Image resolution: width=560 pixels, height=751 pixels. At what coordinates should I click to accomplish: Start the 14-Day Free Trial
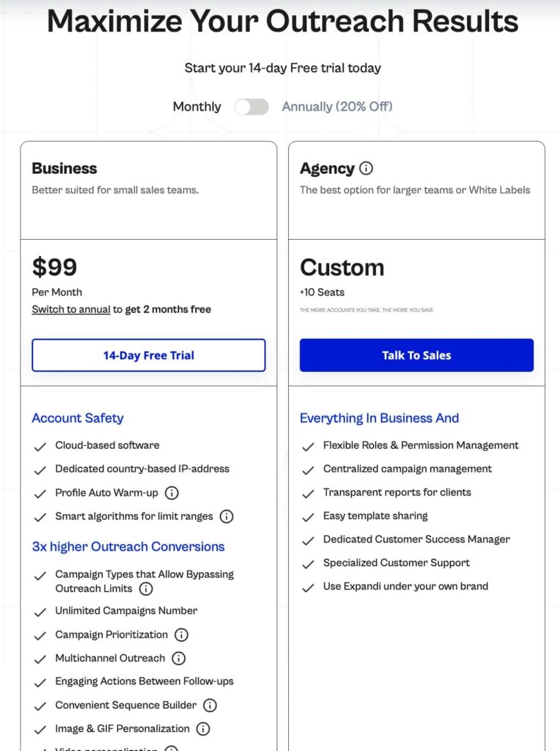pyautogui.click(x=148, y=356)
